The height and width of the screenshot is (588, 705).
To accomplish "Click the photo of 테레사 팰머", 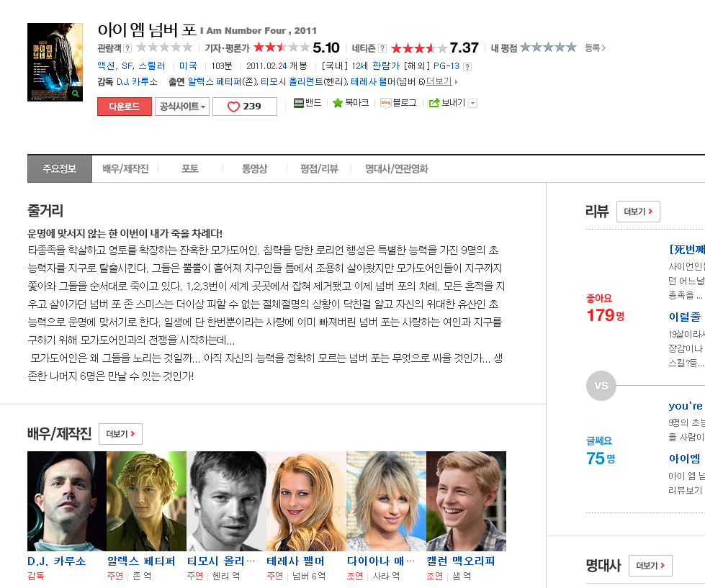I will pos(306,501).
